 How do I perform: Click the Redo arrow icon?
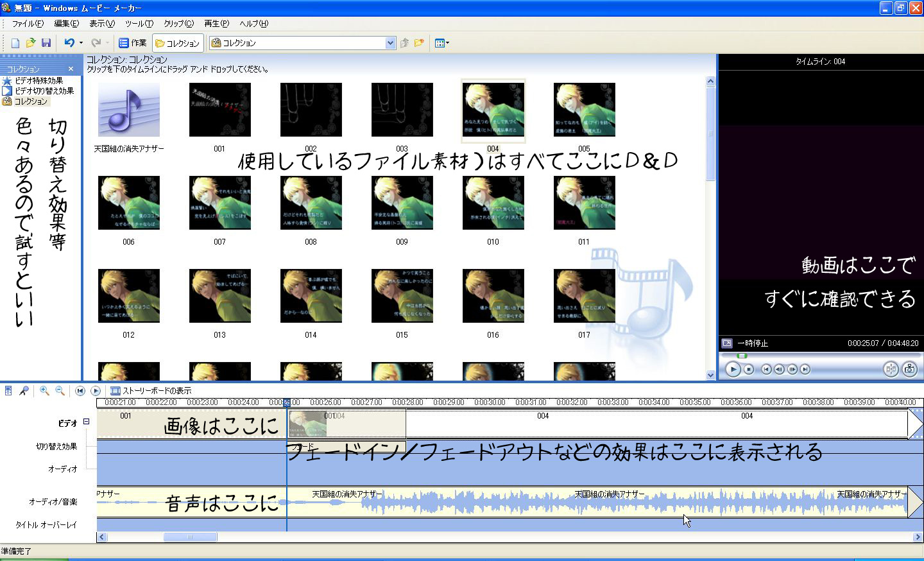(x=96, y=43)
